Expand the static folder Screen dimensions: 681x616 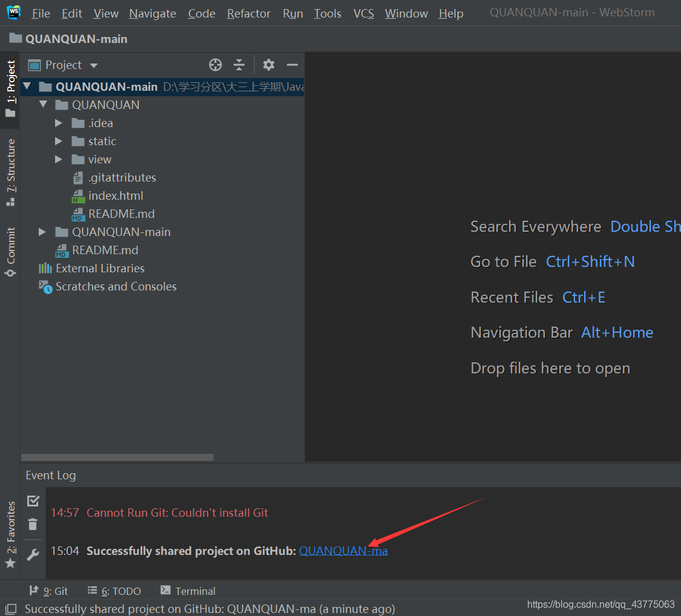tap(59, 141)
